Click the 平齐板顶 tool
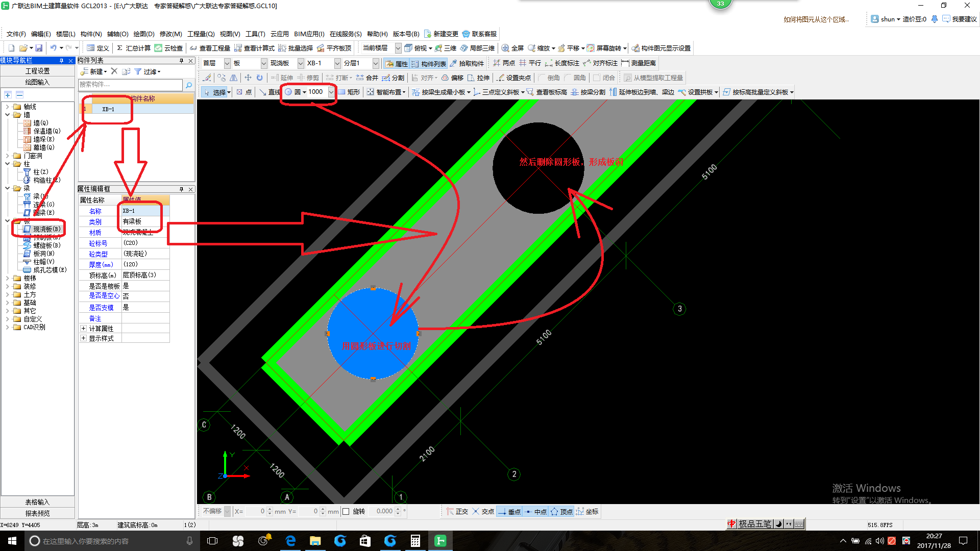980x551 pixels. point(334,48)
